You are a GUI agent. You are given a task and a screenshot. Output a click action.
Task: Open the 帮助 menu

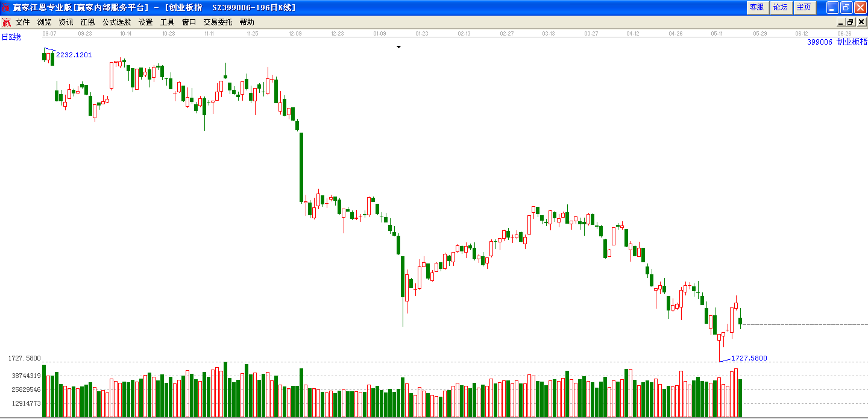[247, 22]
